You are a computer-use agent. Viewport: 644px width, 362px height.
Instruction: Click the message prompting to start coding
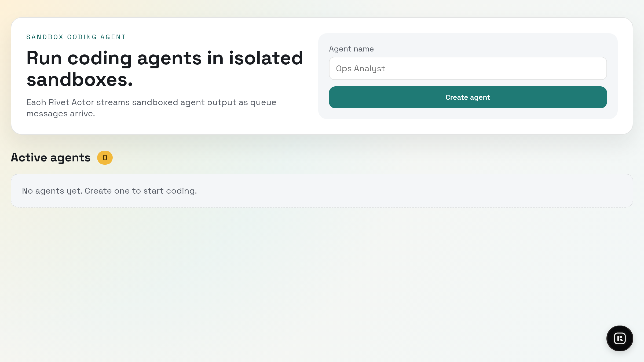pos(109,190)
